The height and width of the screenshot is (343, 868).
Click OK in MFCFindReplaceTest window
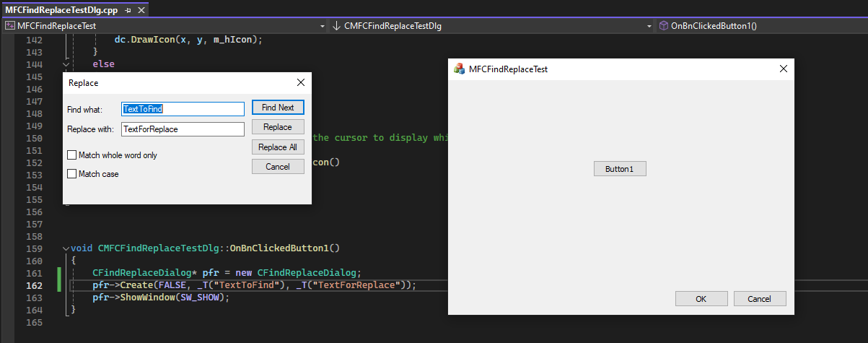point(701,299)
